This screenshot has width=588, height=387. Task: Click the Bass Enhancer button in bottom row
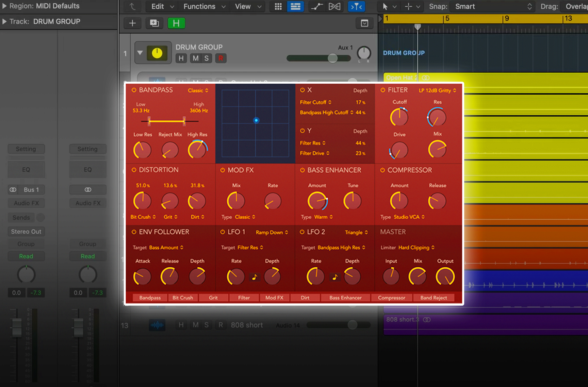345,298
